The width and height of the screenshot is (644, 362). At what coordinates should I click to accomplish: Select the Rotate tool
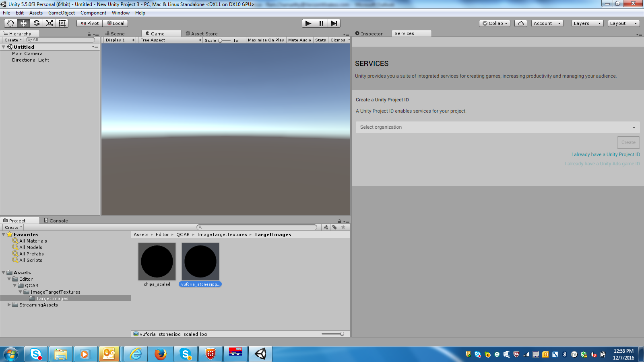(36, 23)
